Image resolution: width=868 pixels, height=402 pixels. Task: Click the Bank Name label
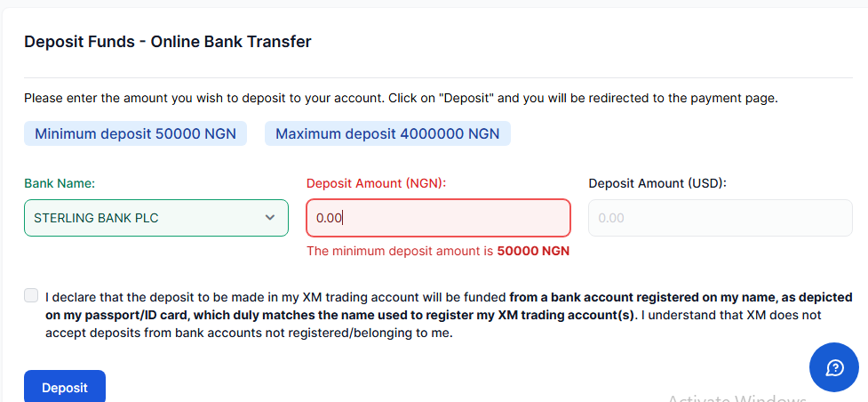pyautogui.click(x=60, y=183)
